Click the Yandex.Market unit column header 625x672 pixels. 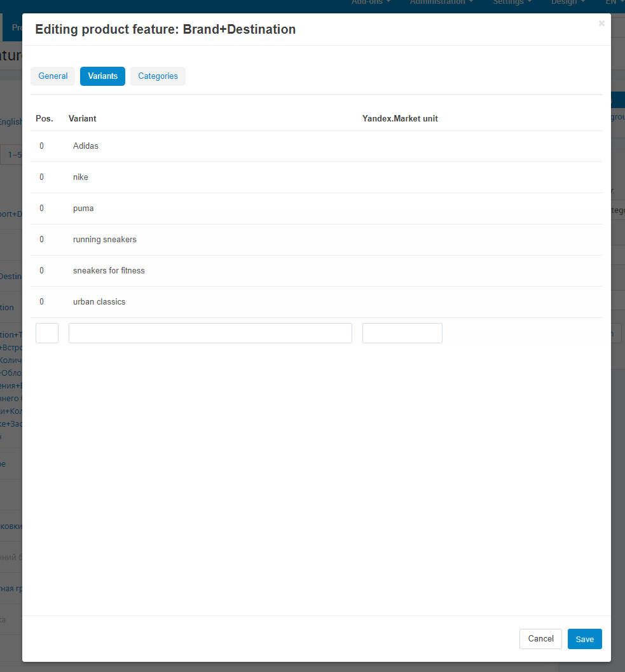coord(400,119)
